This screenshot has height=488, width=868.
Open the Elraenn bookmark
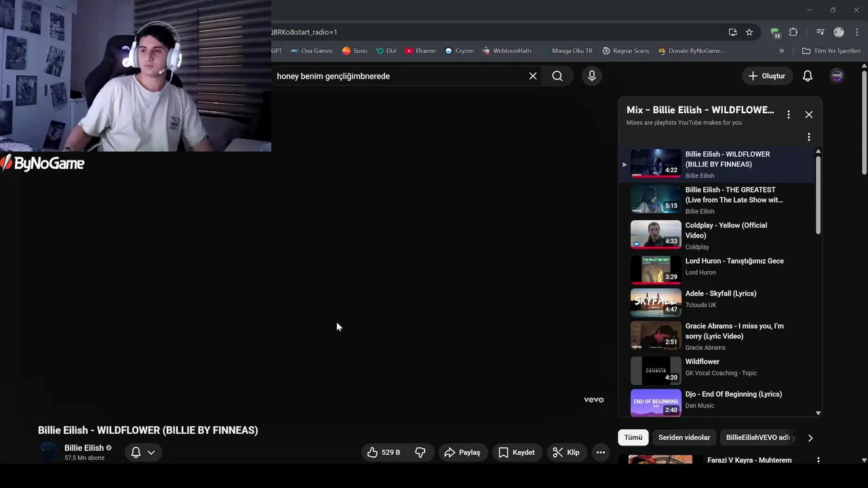pyautogui.click(x=420, y=51)
